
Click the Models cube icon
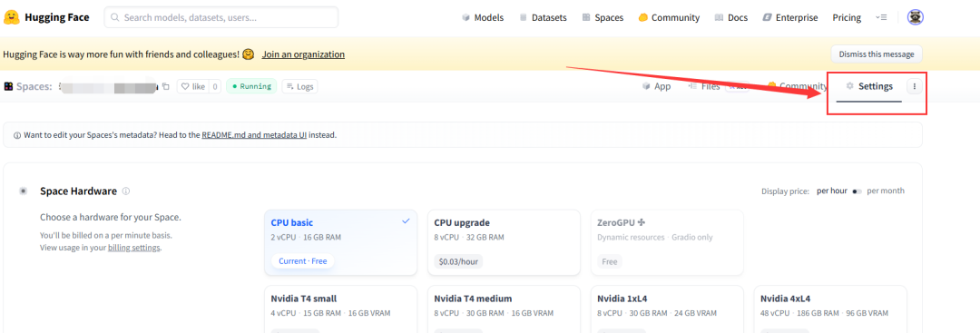465,17
